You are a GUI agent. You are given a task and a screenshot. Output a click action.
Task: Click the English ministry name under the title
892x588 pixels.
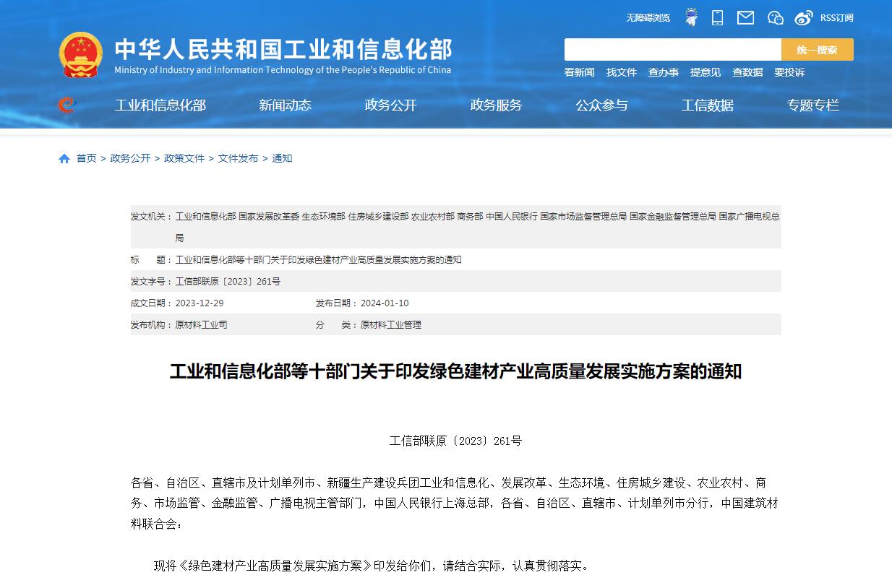pyautogui.click(x=283, y=70)
